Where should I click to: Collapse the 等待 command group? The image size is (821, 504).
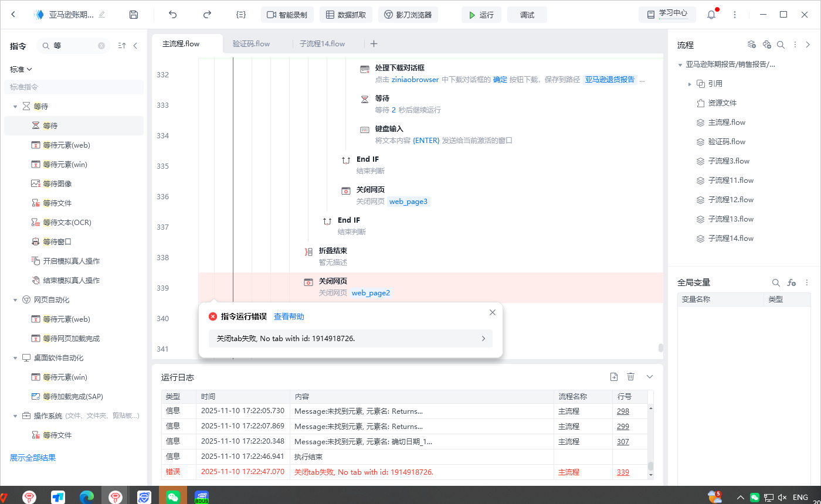click(16, 107)
